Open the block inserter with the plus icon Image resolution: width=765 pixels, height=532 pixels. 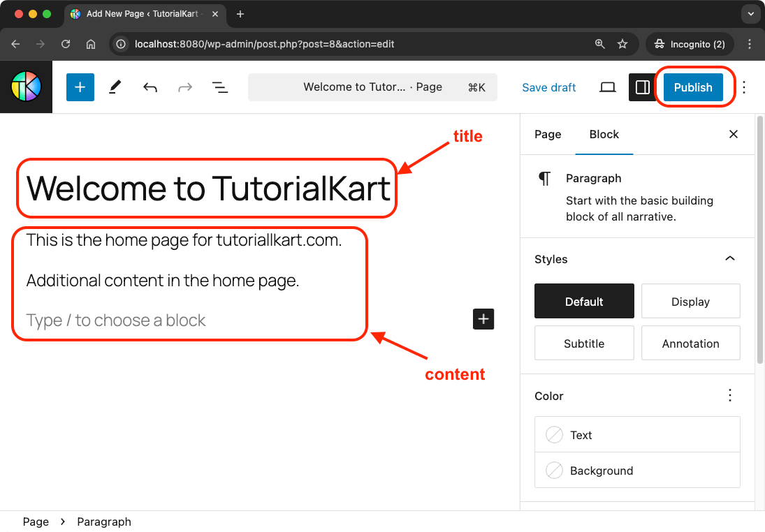[80, 87]
